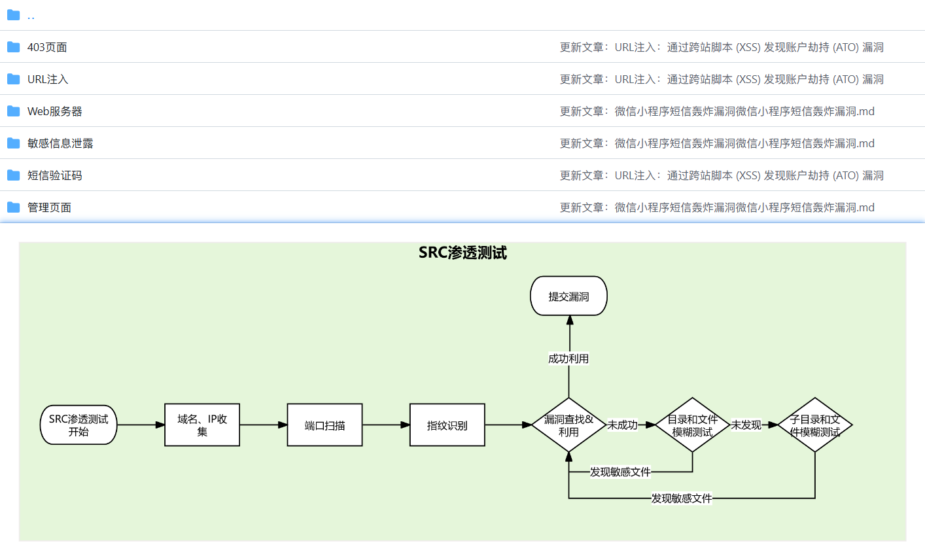925x560 pixels.
Task: Click the folder icon beside 管理页面
Action: 13,207
